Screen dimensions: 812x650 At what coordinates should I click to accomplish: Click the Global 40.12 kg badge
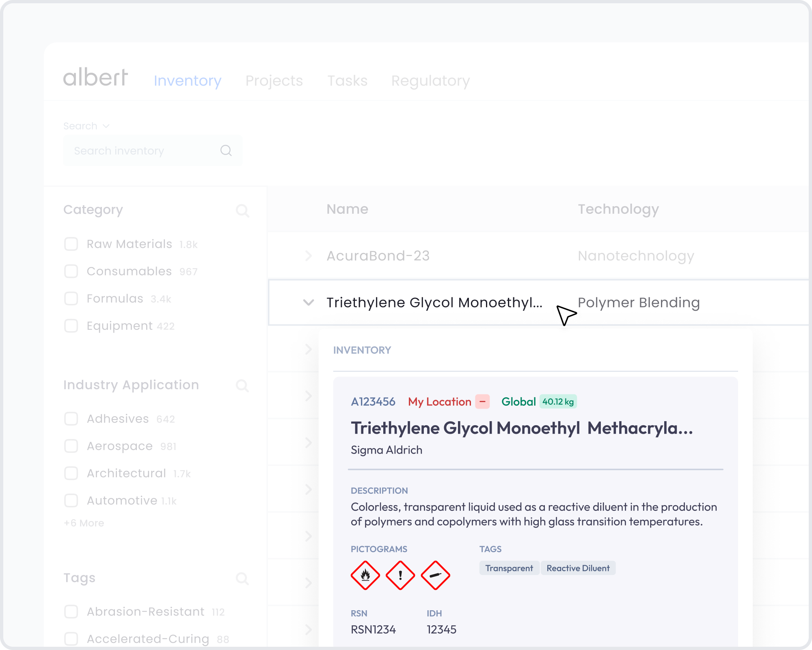click(x=558, y=402)
